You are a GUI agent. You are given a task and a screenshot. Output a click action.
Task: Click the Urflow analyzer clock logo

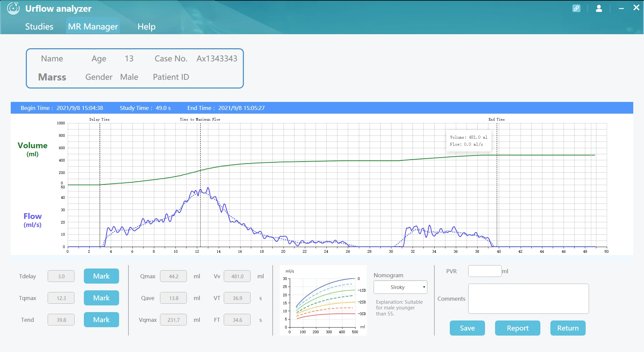coord(13,8)
